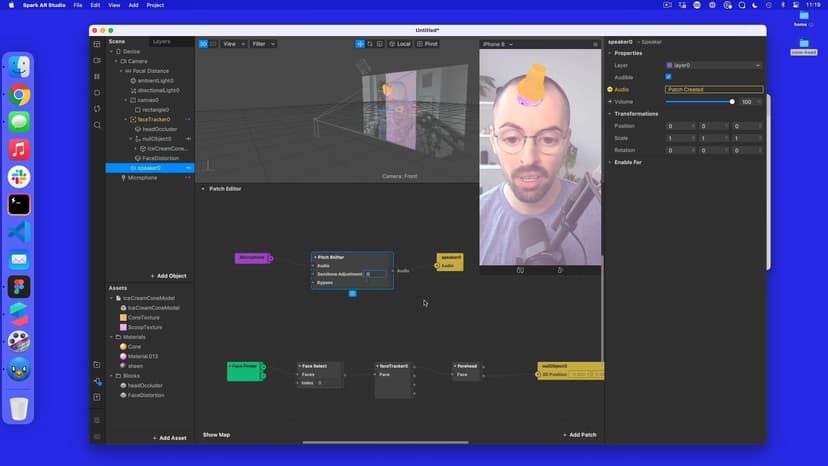Click Add Asset button

[x=170, y=438]
